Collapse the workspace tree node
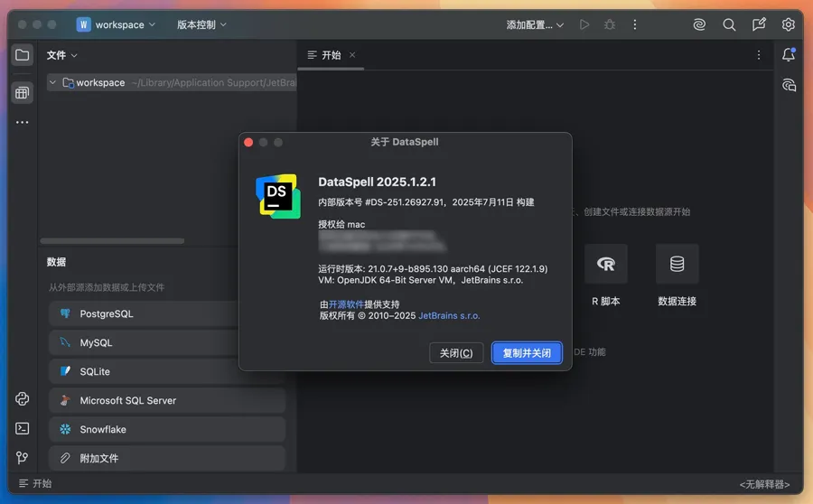 tap(52, 82)
